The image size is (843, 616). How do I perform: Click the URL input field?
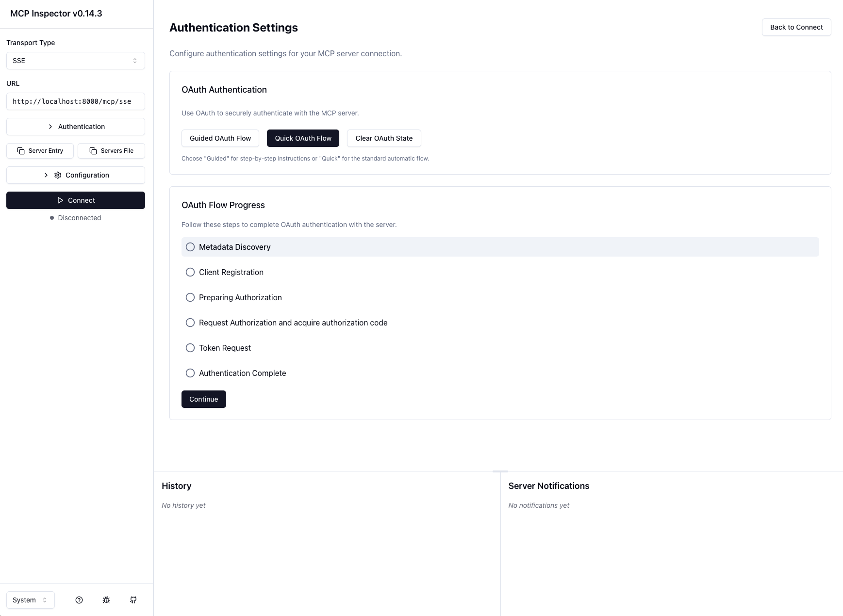point(76,101)
